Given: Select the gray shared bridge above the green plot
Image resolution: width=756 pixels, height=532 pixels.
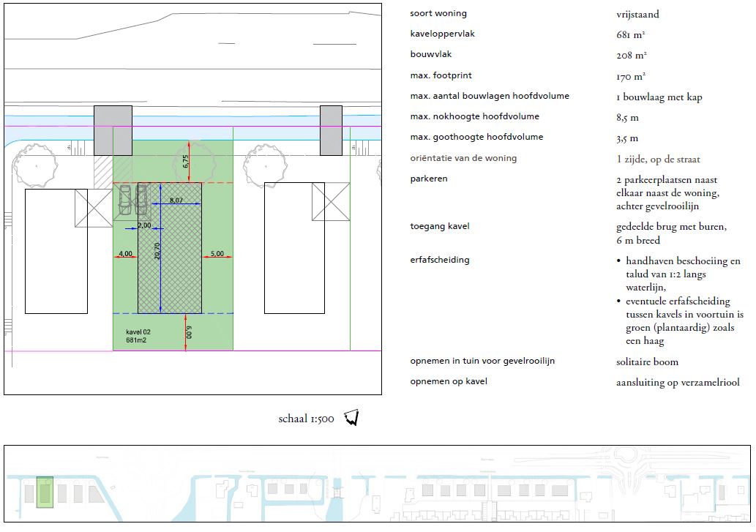Looking at the screenshot, I should [x=113, y=130].
